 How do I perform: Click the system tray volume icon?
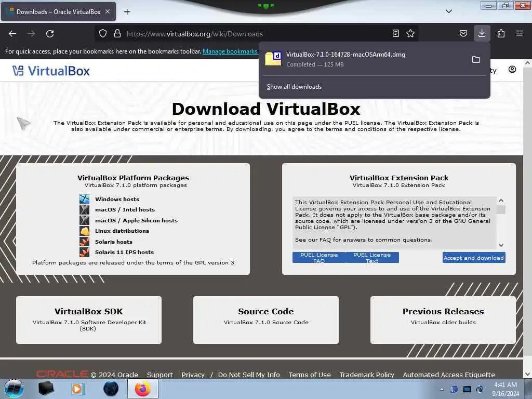tap(480, 389)
